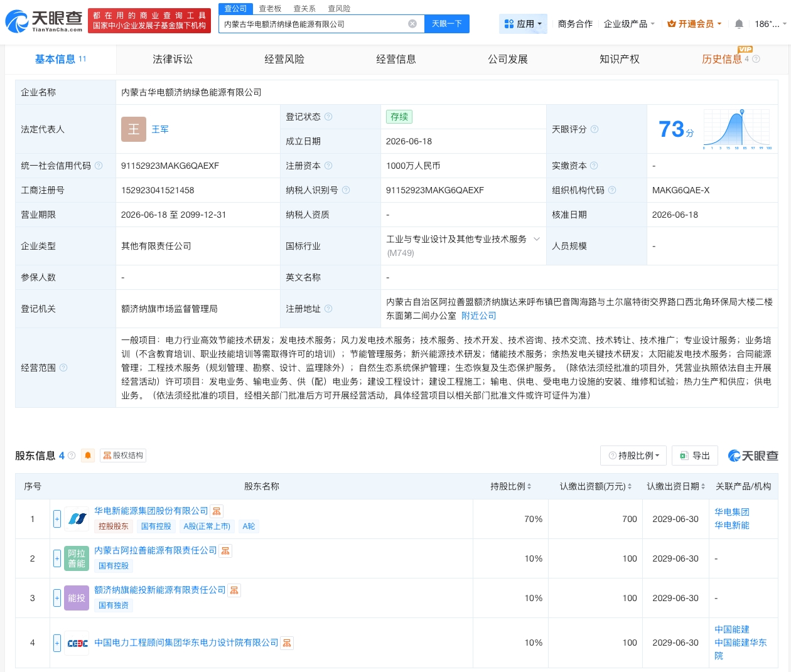This screenshot has height=672, width=791.
Task: Open help icon beside 登记状态
Action: pos(328,117)
